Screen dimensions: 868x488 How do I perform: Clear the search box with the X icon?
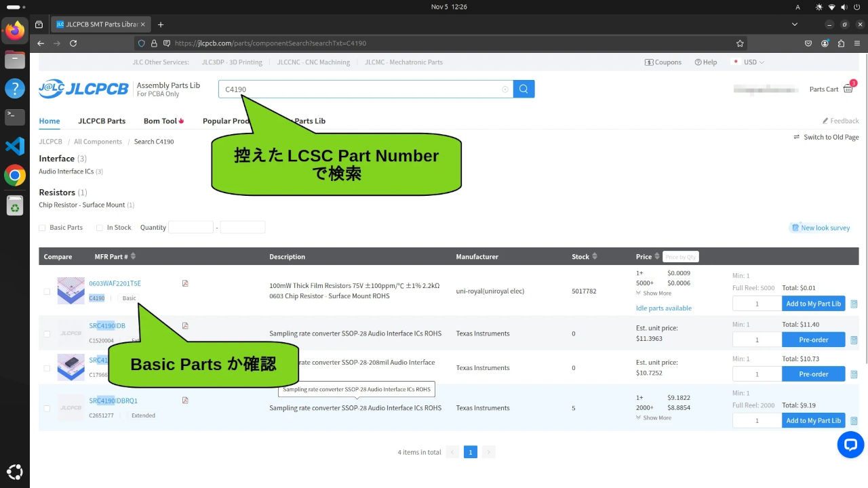505,89
